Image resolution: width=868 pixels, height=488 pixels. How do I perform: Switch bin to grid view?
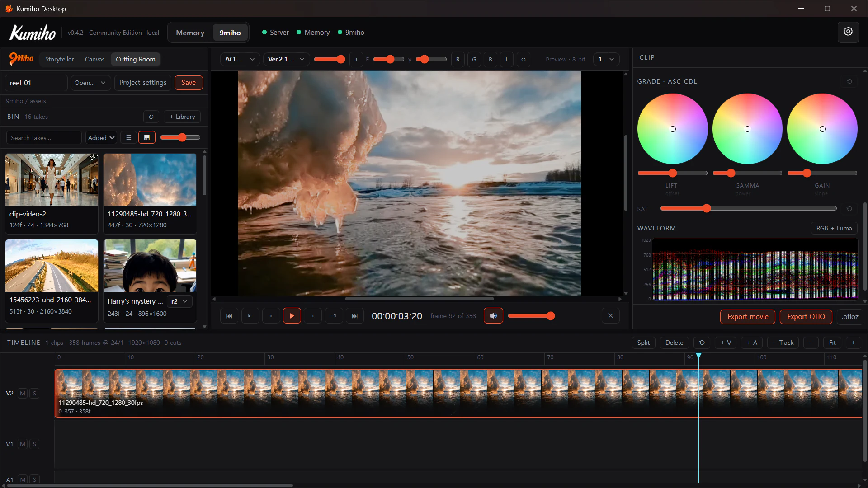coord(147,138)
